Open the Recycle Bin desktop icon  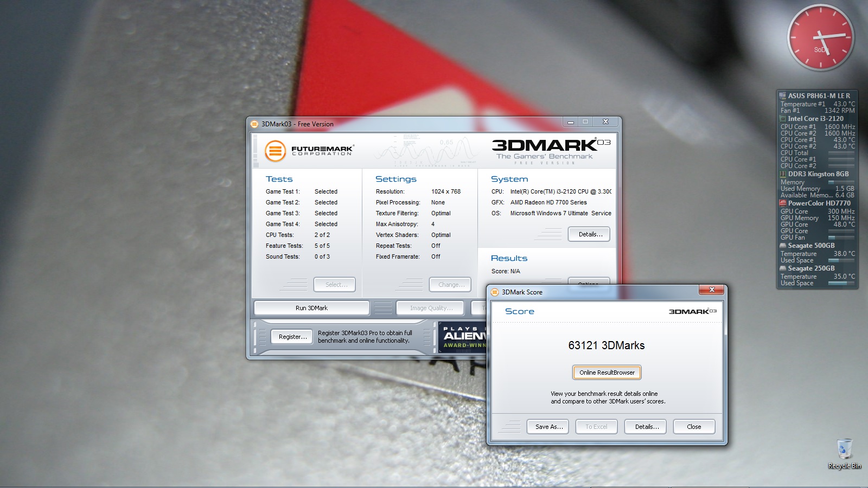[x=844, y=454]
